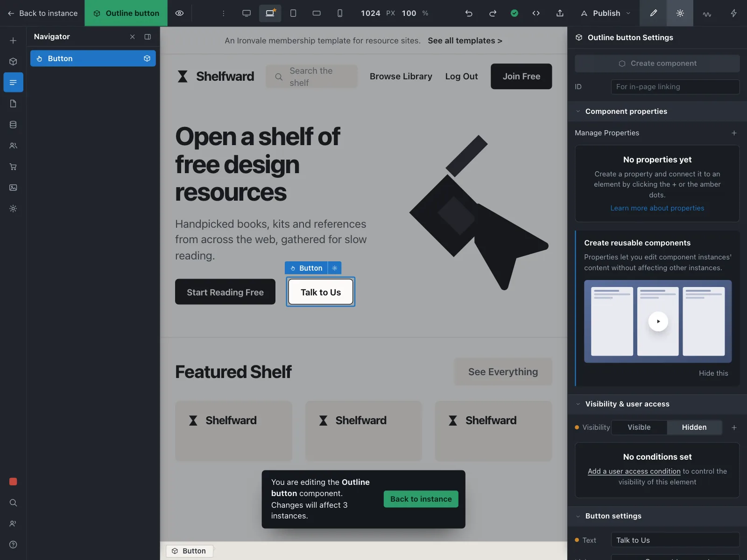The height and width of the screenshot is (560, 747).
Task: Select the Talk to Us canvas button
Action: point(321,292)
